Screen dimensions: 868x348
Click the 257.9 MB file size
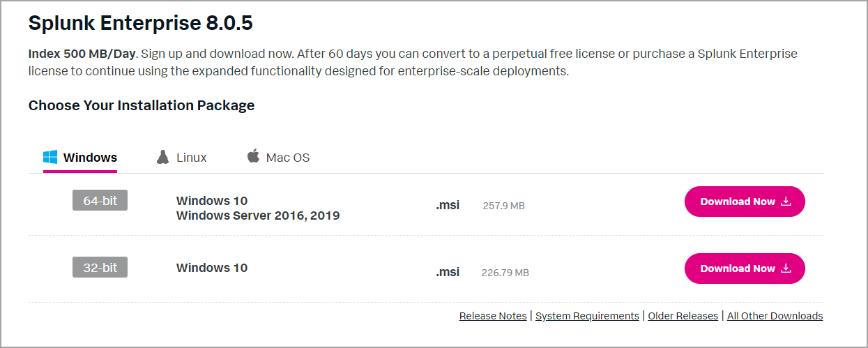tap(503, 206)
